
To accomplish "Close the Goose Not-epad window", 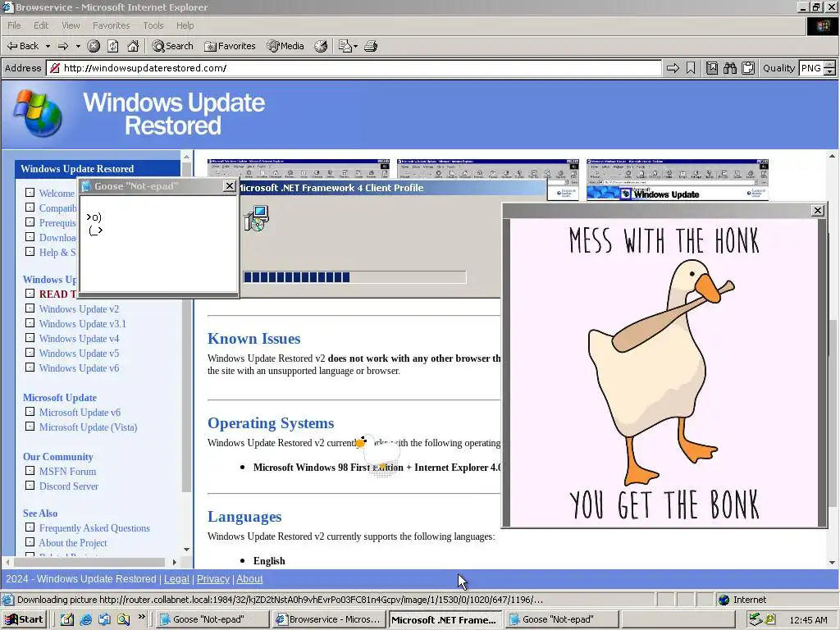I will pos(230,186).
